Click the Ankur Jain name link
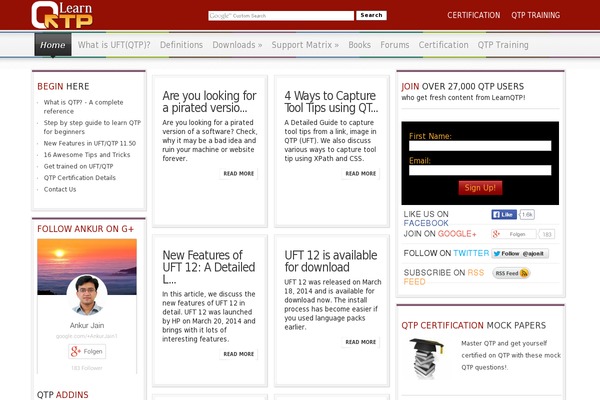 [x=87, y=325]
